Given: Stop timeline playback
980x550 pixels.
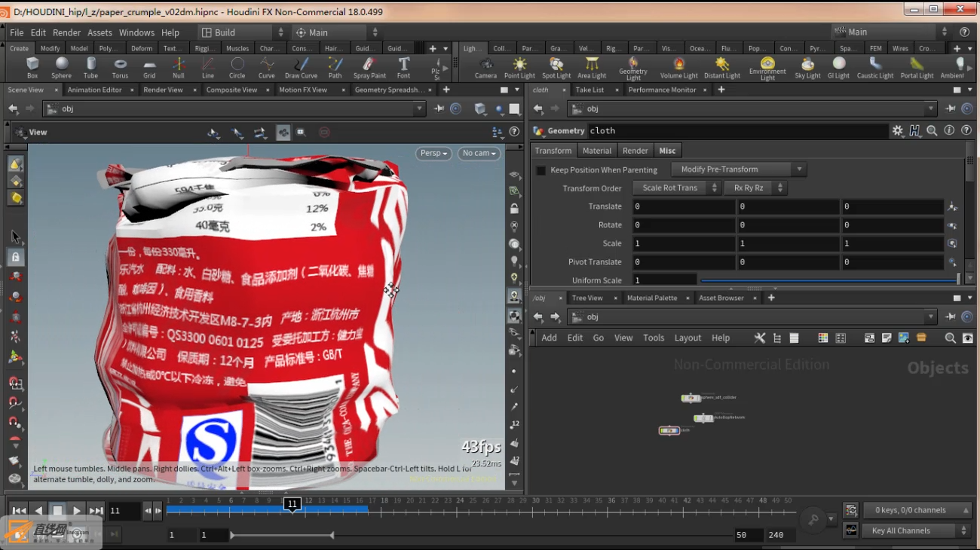Looking at the screenshot, I should point(57,510).
